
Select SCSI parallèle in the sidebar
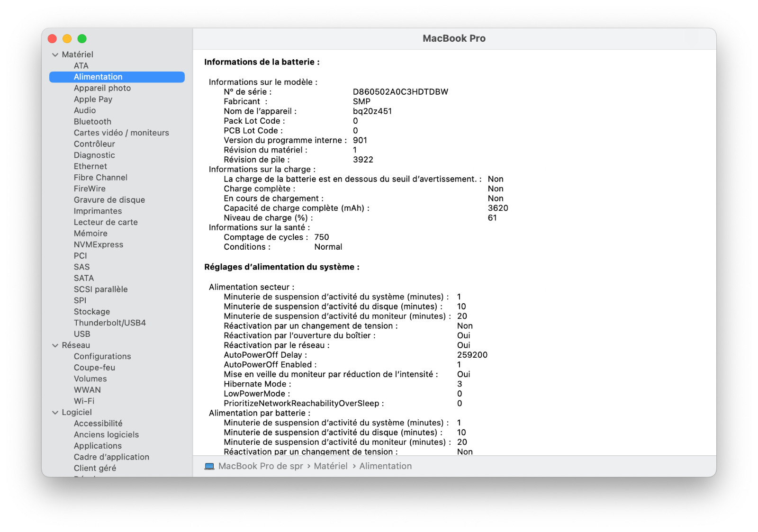[100, 289]
